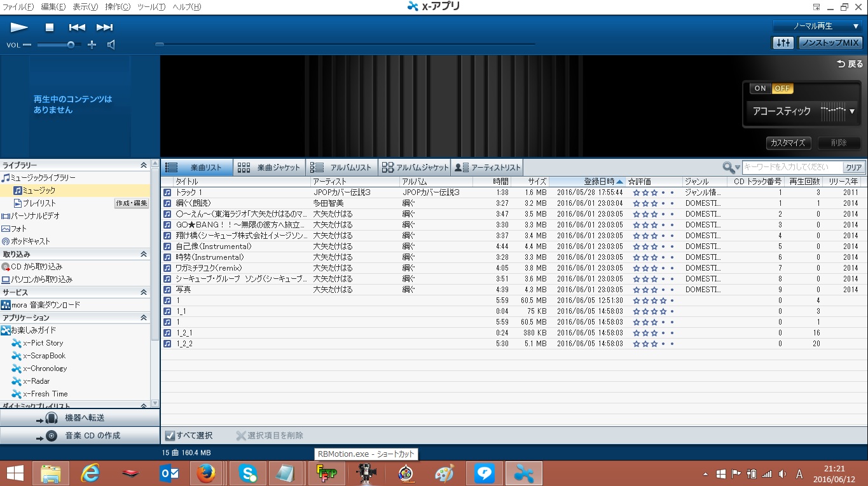Viewport: 868px width, 486px height.
Task: Open the ノーマル再生 playback mode dropdown
Action: (817, 26)
